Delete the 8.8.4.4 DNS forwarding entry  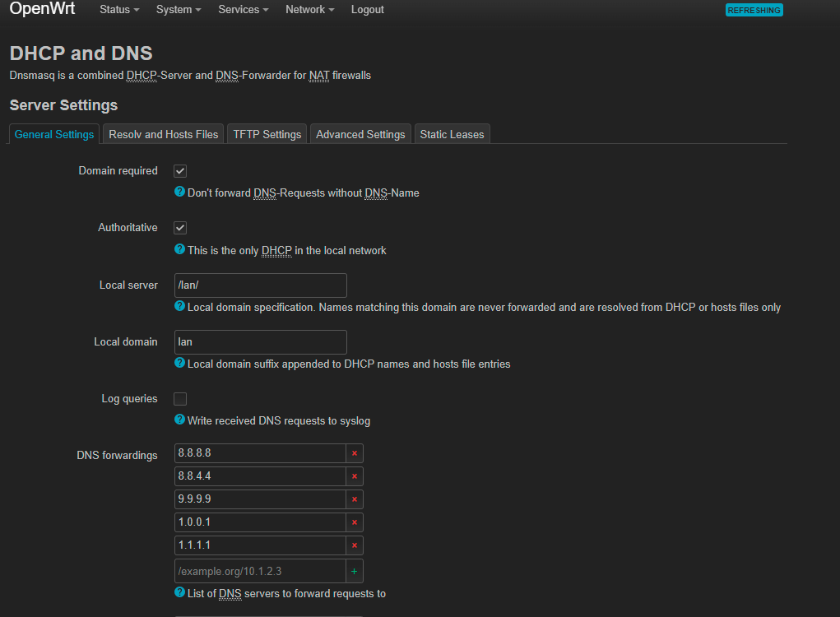point(355,476)
